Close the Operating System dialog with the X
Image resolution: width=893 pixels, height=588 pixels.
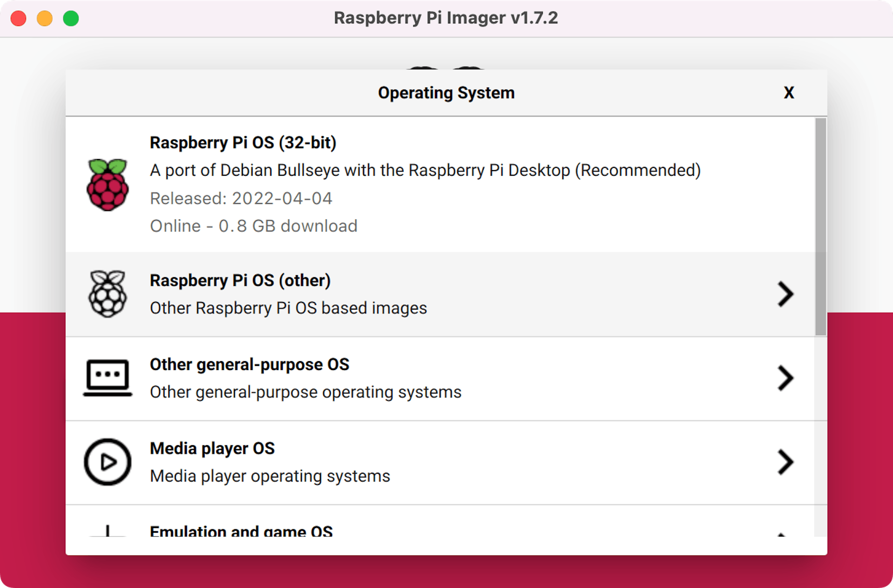[x=789, y=92]
